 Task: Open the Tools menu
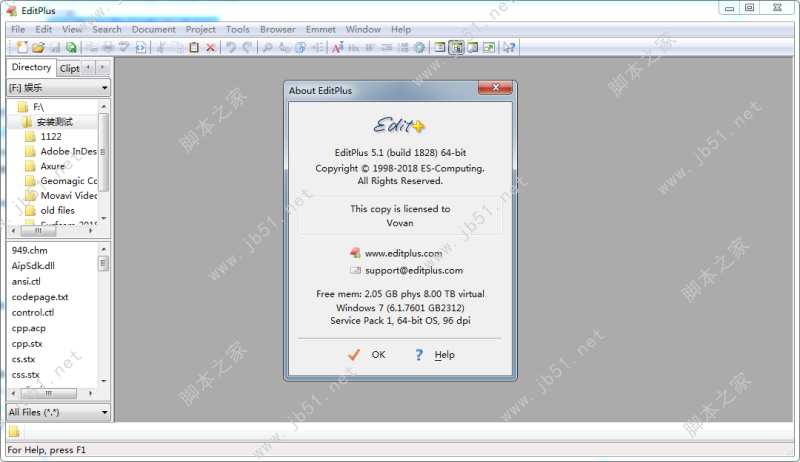(238, 30)
